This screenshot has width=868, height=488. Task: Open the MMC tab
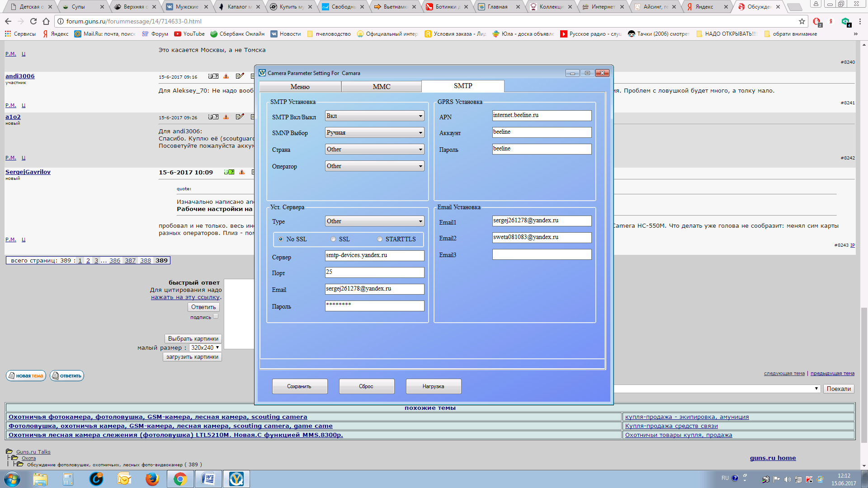[x=382, y=86]
